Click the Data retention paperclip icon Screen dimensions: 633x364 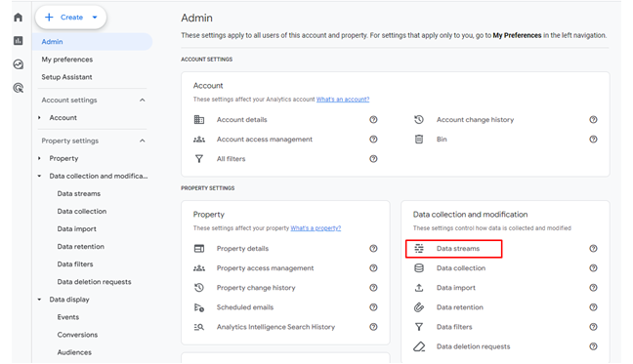[x=419, y=307]
